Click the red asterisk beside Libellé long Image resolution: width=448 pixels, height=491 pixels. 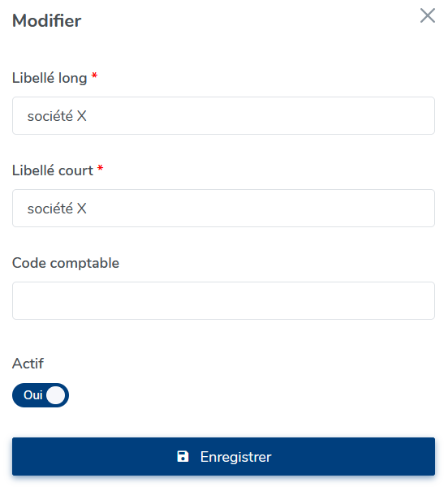coord(94,75)
